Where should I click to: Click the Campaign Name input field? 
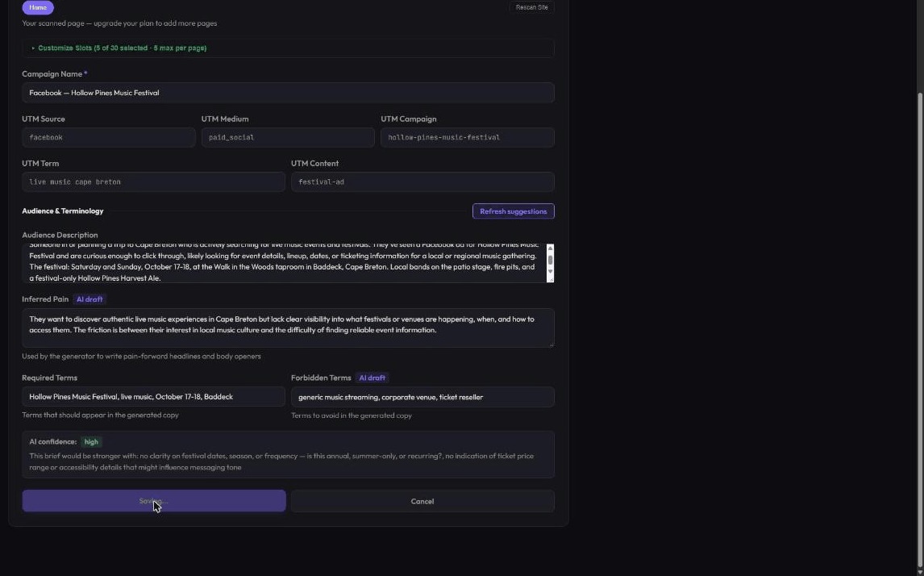(288, 93)
